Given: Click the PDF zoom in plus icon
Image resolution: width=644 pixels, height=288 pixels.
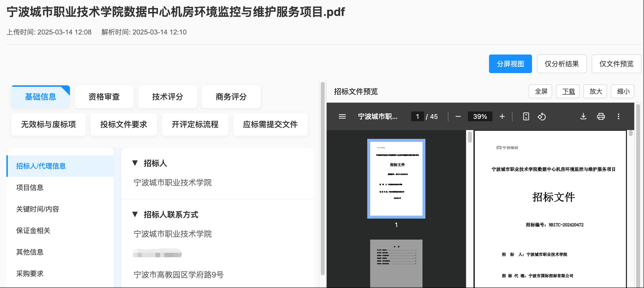Looking at the screenshot, I should 502,117.
